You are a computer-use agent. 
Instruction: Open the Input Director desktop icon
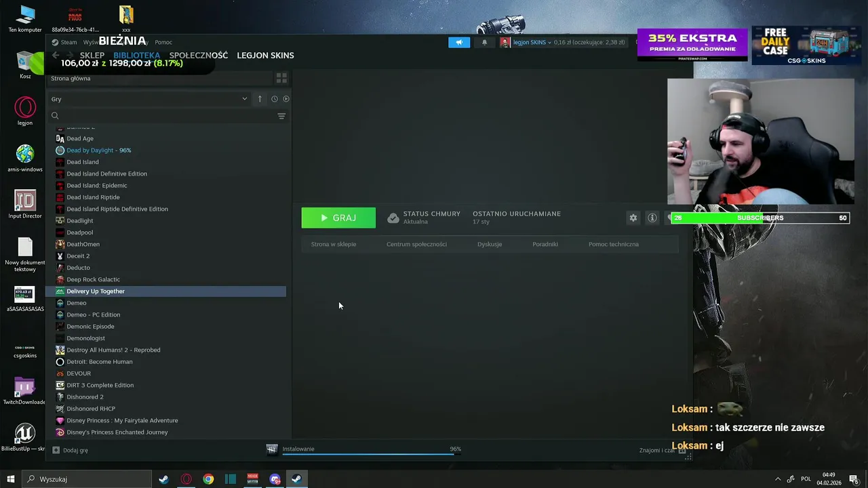tap(25, 204)
